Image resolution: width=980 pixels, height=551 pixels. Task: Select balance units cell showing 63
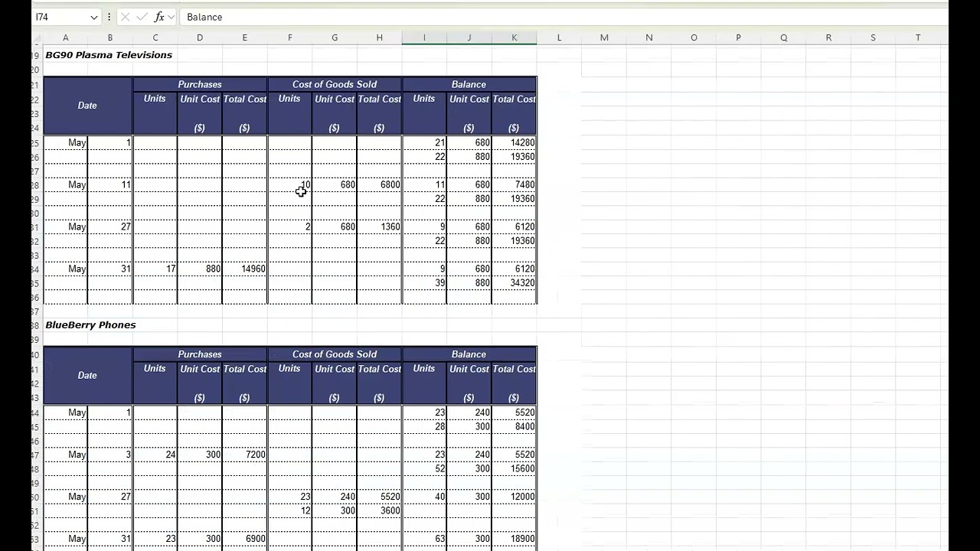pos(424,540)
